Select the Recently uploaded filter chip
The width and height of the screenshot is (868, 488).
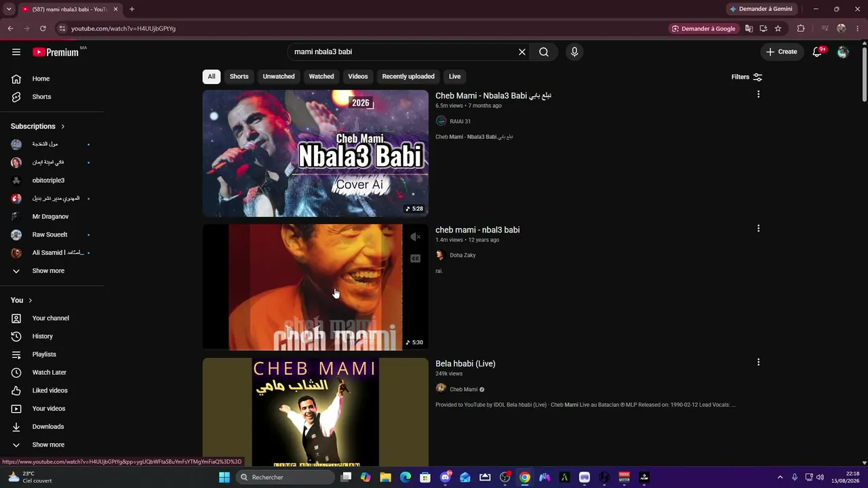coord(408,77)
